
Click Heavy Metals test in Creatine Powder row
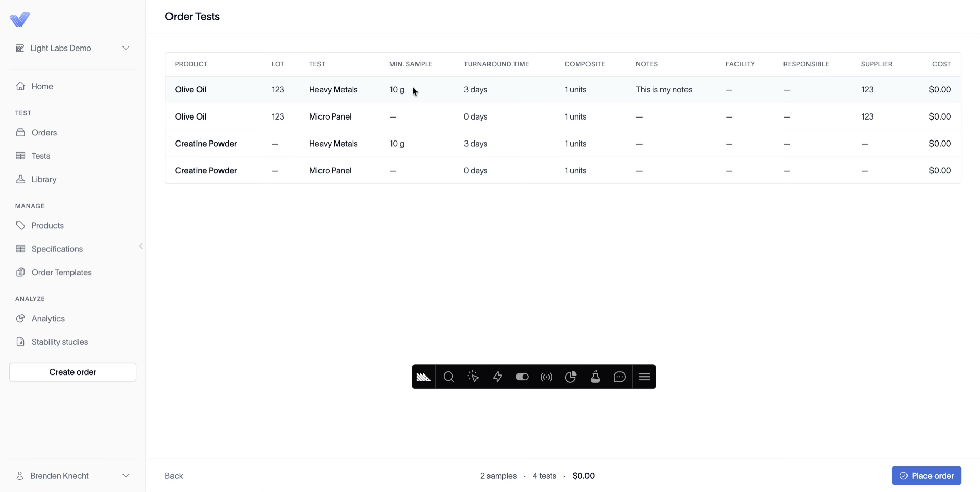point(333,144)
